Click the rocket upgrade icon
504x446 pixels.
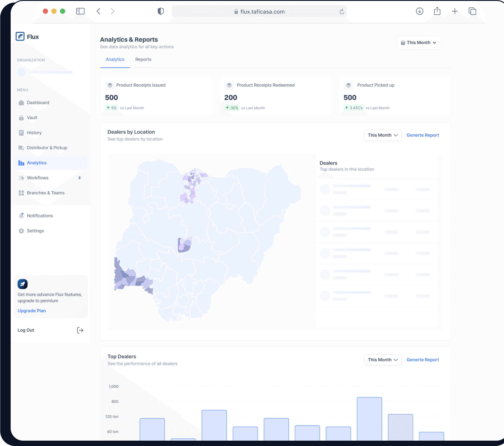(x=22, y=284)
